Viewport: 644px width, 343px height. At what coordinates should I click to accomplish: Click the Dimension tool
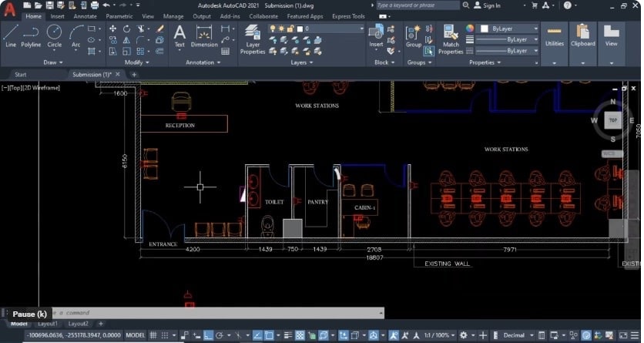(204, 36)
